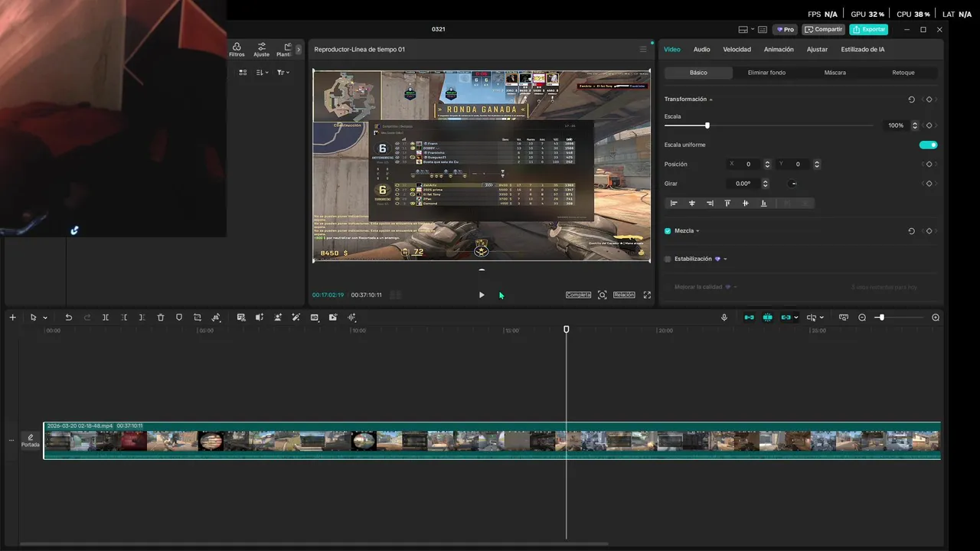Screen dimensions: 980x551
Task: Uncheck the Mezcla checkbox
Action: (x=668, y=231)
